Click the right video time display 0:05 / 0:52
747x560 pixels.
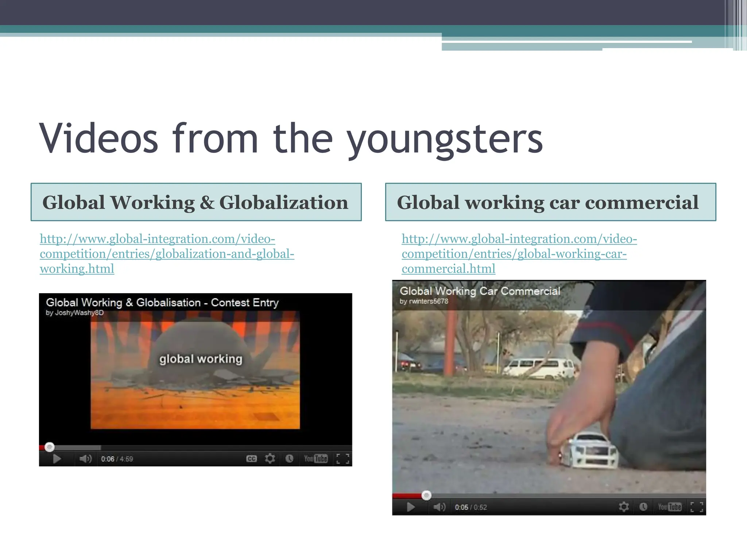click(471, 507)
